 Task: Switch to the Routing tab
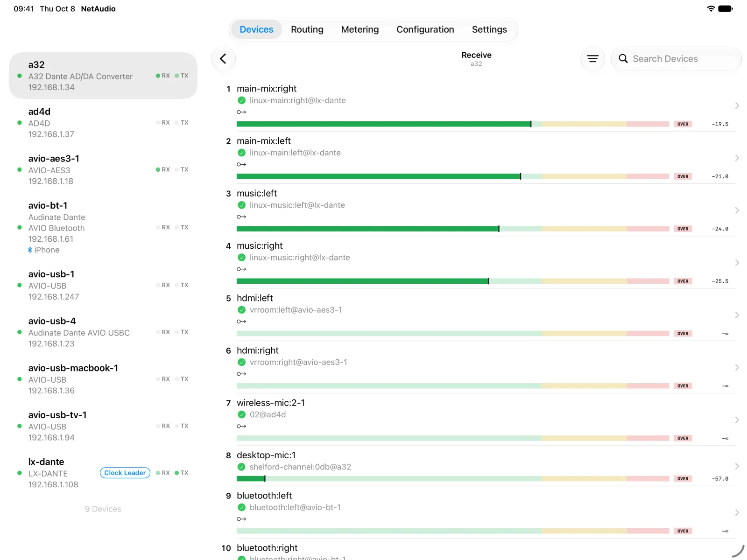pyautogui.click(x=307, y=29)
